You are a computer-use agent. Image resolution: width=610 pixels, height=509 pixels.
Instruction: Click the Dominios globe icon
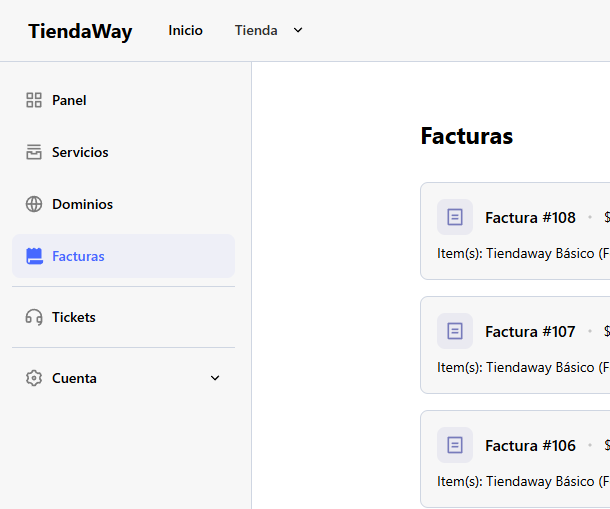coord(34,204)
